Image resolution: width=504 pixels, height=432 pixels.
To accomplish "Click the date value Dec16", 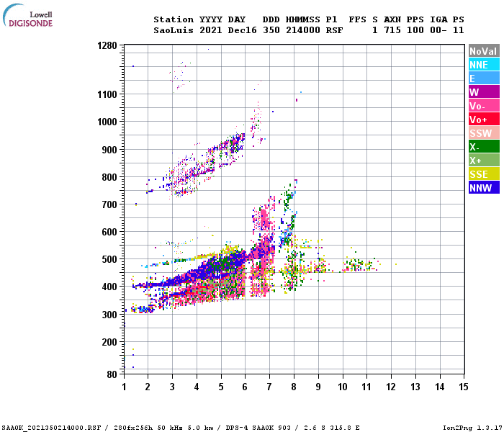I will (242, 30).
